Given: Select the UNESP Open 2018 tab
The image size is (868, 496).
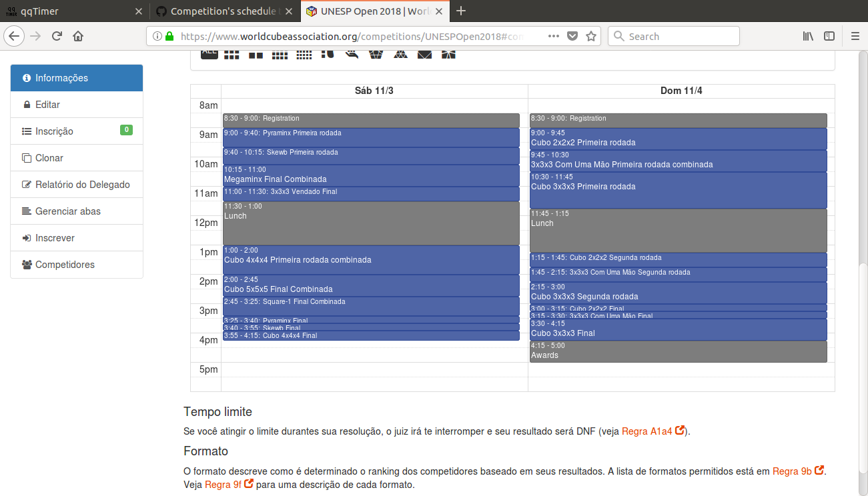Looking at the screenshot, I should click(x=376, y=11).
